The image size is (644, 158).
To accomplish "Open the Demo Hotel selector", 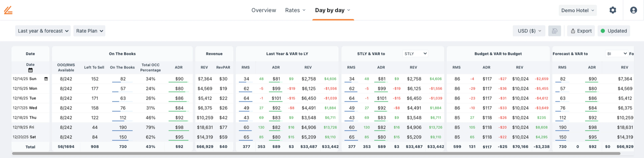I will (x=577, y=11).
